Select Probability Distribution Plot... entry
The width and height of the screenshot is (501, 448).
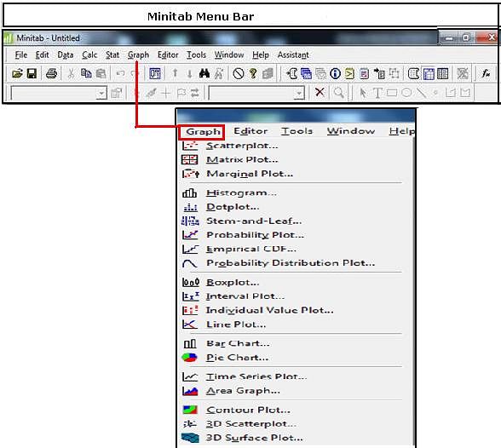point(290,263)
